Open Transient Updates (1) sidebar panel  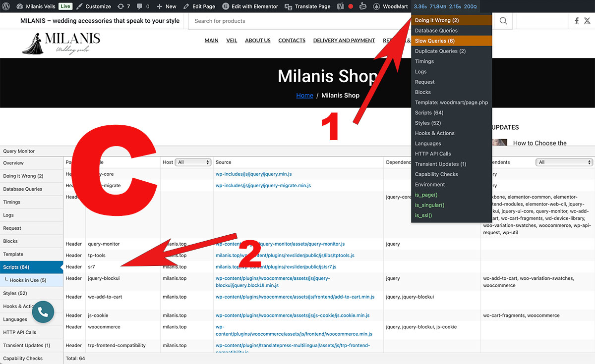(x=31, y=345)
